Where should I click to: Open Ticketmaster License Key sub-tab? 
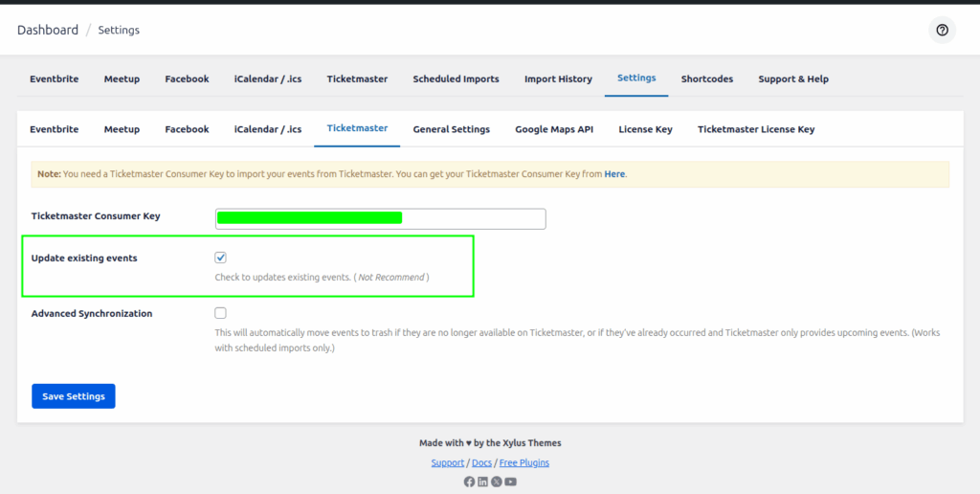756,129
